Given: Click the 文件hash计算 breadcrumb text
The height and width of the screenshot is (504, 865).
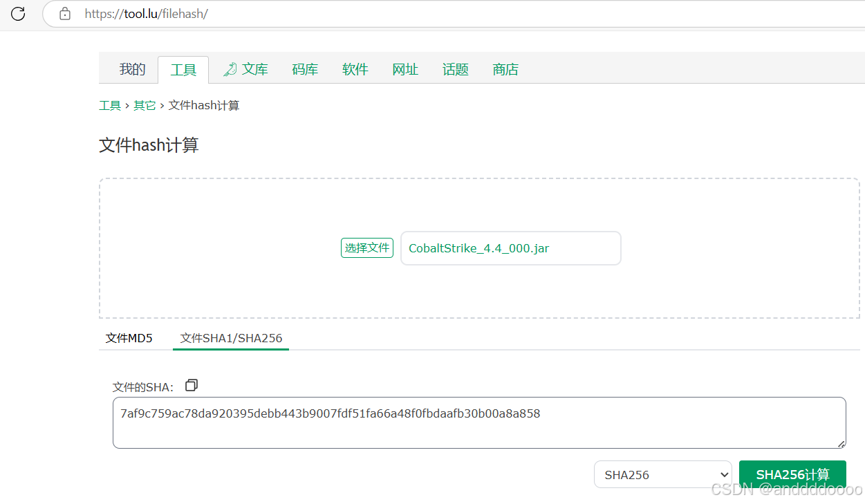Looking at the screenshot, I should (204, 106).
